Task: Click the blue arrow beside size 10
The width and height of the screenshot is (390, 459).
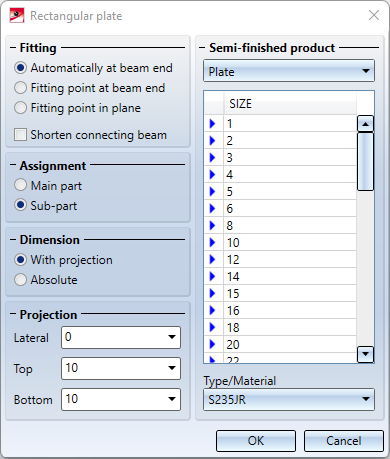Action: coord(212,242)
